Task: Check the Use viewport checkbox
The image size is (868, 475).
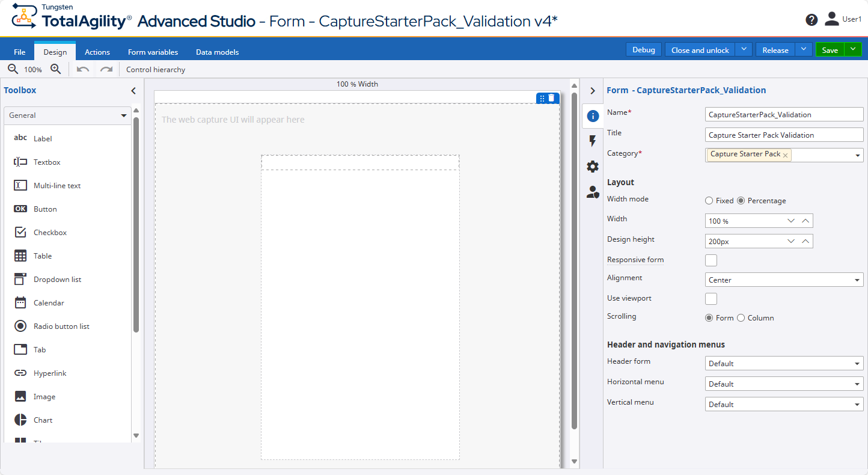Action: point(711,298)
